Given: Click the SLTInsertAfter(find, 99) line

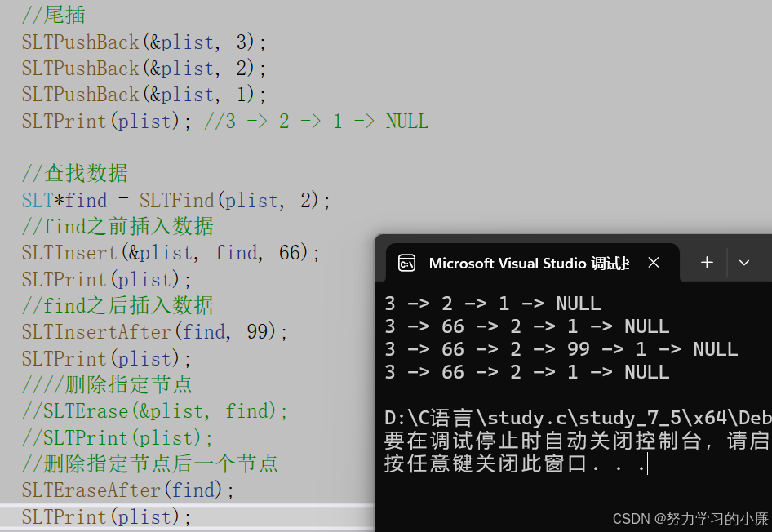Looking at the screenshot, I should (x=154, y=332).
